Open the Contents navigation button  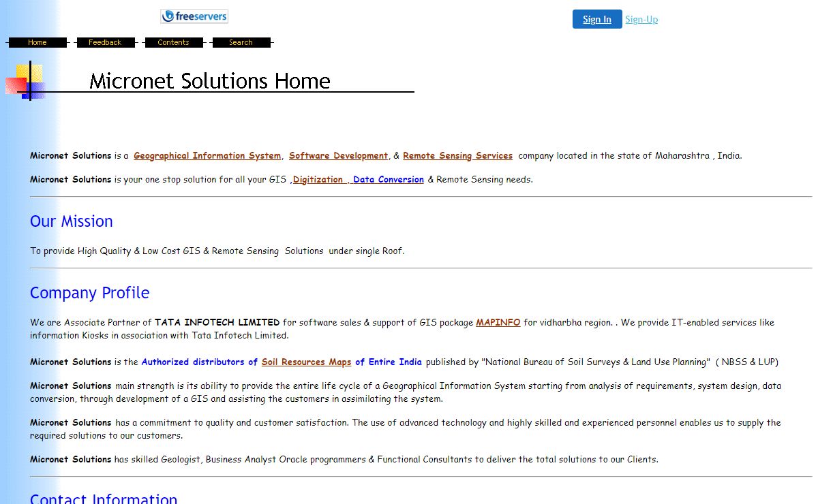pos(173,42)
